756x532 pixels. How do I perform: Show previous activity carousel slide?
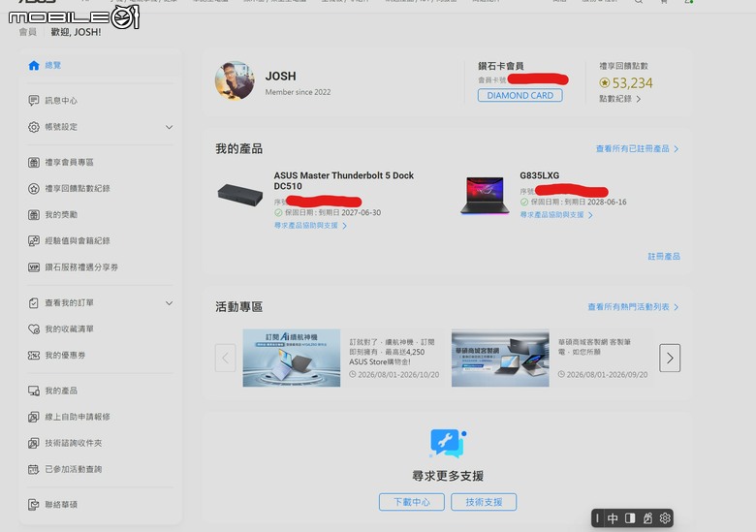(x=225, y=358)
